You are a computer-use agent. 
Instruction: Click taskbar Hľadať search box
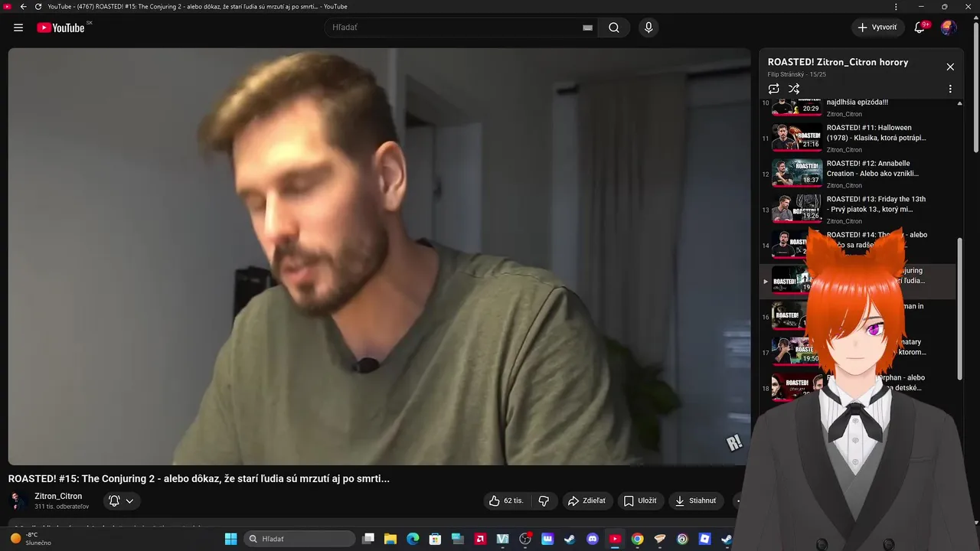click(300, 539)
